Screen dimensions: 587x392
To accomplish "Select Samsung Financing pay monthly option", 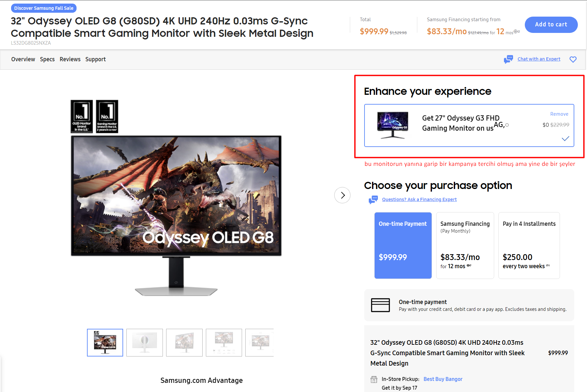I will pyautogui.click(x=465, y=245).
